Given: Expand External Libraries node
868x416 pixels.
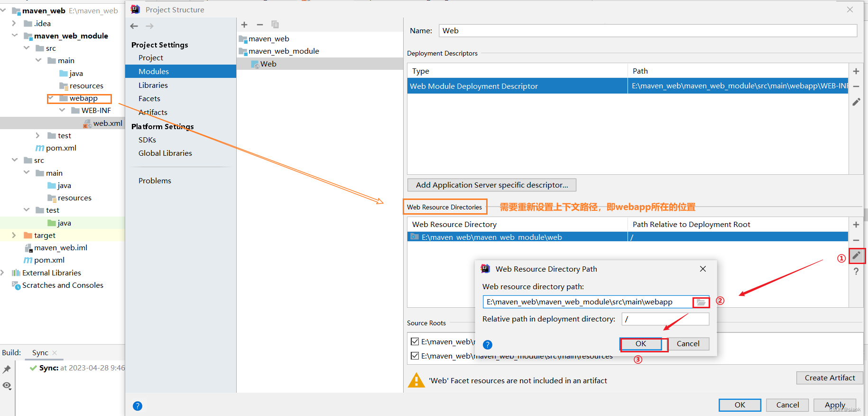Looking at the screenshot, I should coord(2,273).
